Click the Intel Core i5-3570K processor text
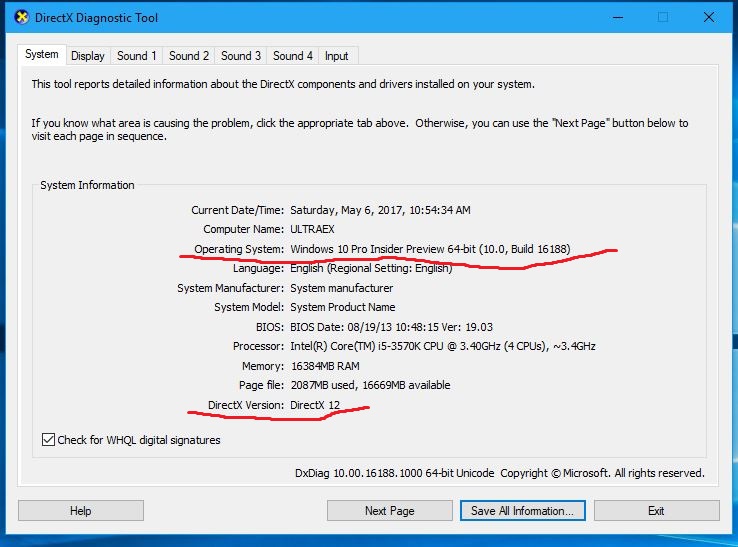The width and height of the screenshot is (738, 547). pyautogui.click(x=443, y=346)
